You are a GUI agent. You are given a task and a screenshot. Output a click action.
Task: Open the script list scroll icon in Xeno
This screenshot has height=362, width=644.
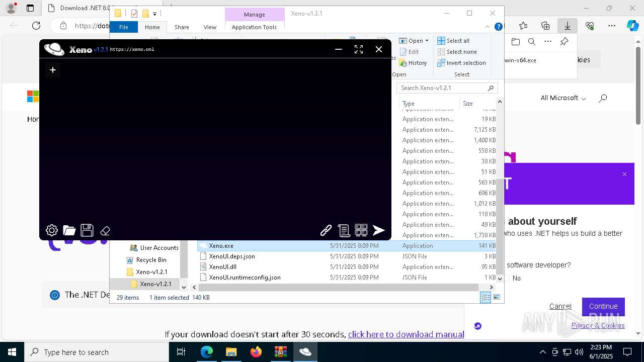click(x=344, y=230)
